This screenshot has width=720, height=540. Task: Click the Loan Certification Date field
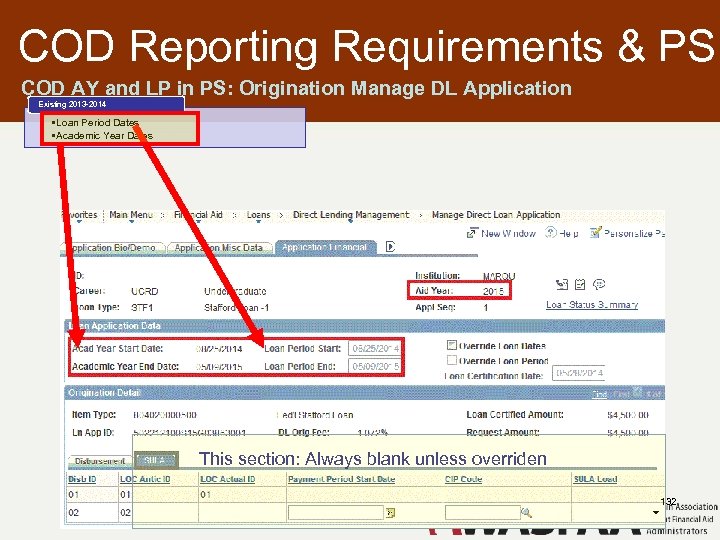pyautogui.click(x=579, y=373)
